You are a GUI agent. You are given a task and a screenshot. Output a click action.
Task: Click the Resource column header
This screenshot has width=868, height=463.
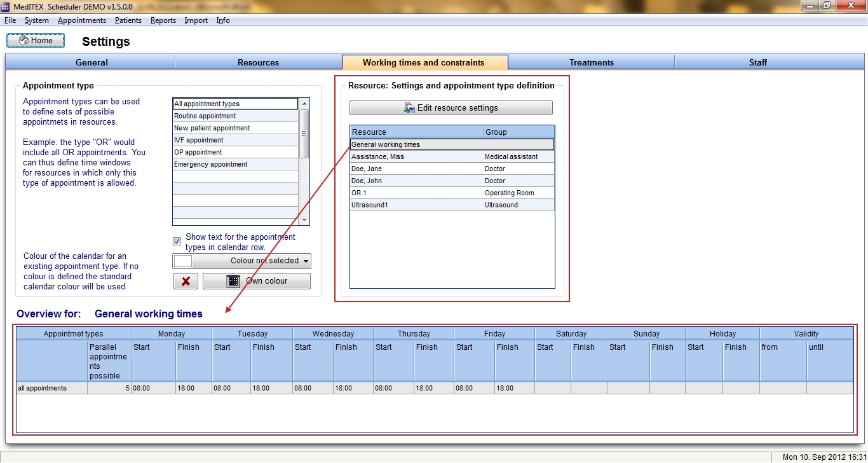pos(417,132)
